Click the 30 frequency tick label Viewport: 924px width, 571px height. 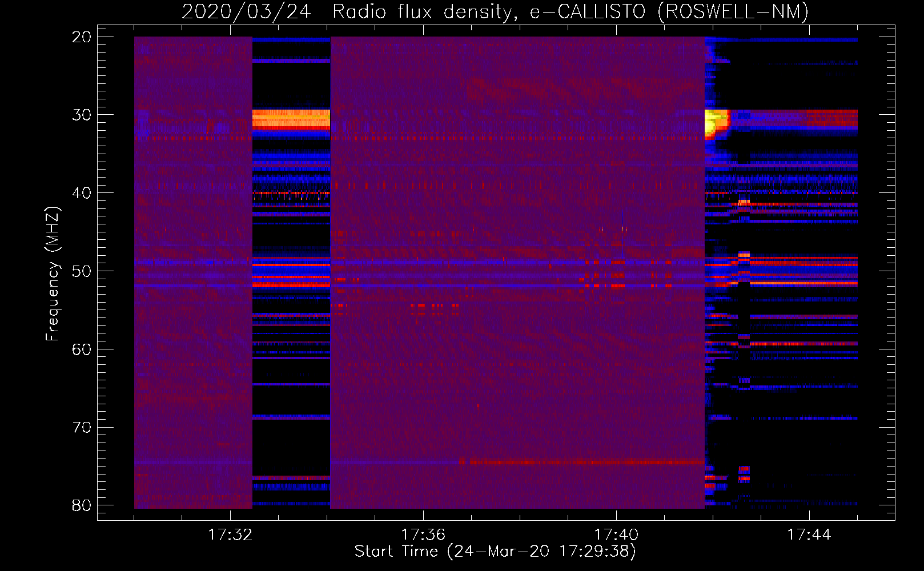tap(82, 115)
